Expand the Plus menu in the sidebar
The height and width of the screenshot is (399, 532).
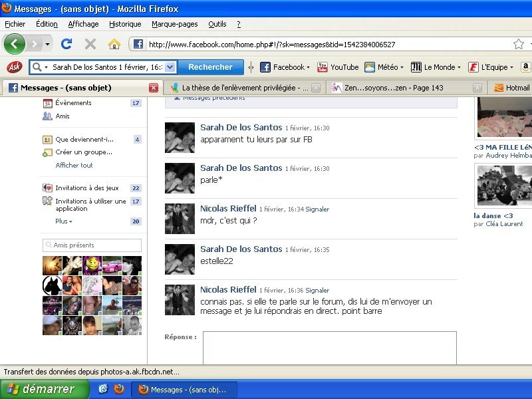pos(63,221)
